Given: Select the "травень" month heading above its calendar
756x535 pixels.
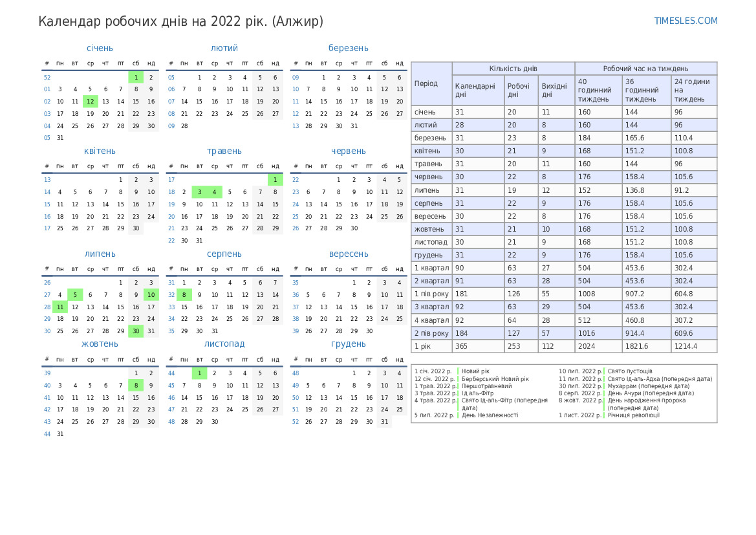Looking at the screenshot, I should coord(224,151).
